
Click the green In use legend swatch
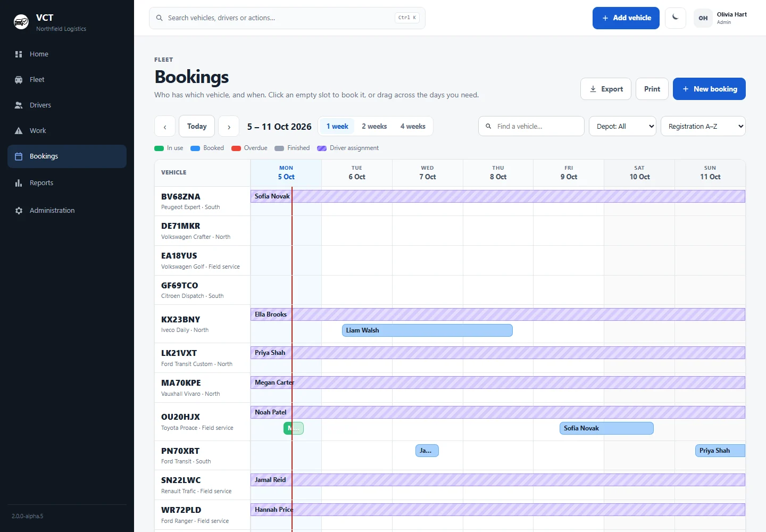pyautogui.click(x=159, y=148)
